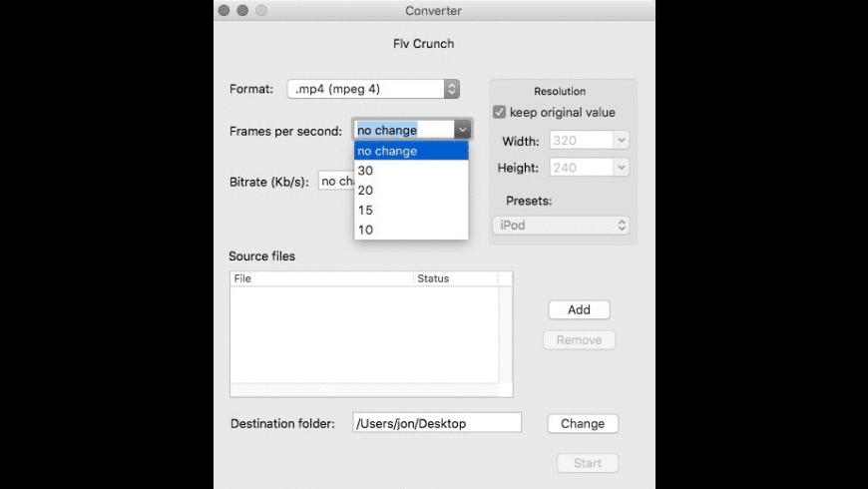
Task: Close the Converter window
Action: [224, 11]
